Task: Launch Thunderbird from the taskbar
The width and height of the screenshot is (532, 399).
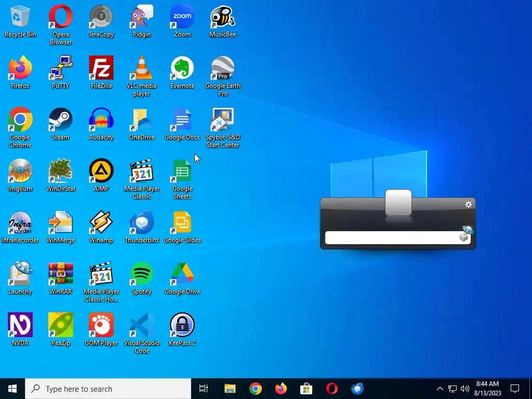Action: 357,389
